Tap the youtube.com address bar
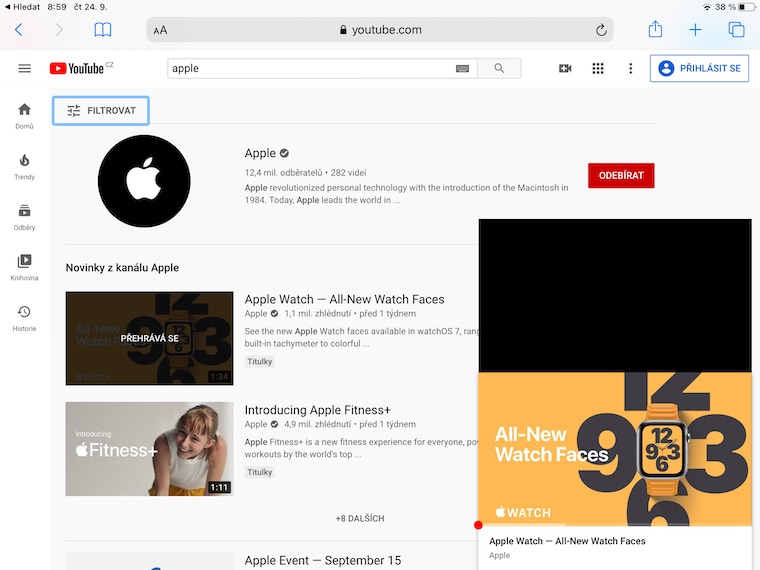The width and height of the screenshot is (760, 570). pos(380,30)
